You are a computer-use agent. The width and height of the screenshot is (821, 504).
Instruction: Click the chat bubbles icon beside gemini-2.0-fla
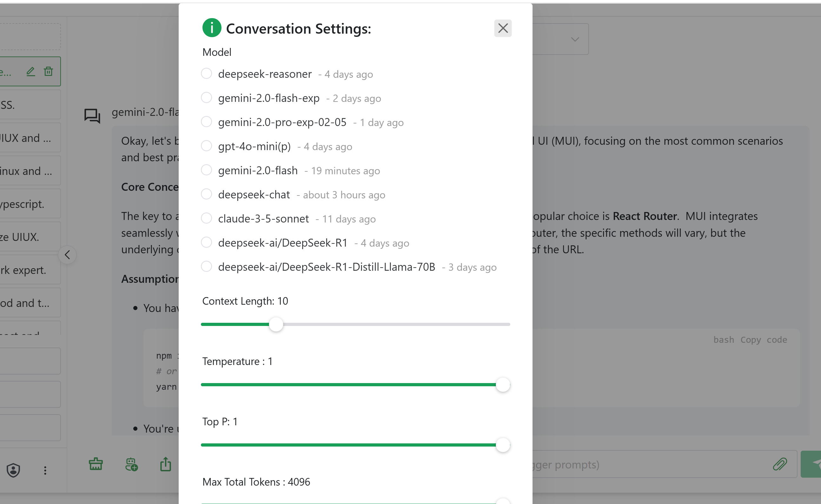coord(92,116)
